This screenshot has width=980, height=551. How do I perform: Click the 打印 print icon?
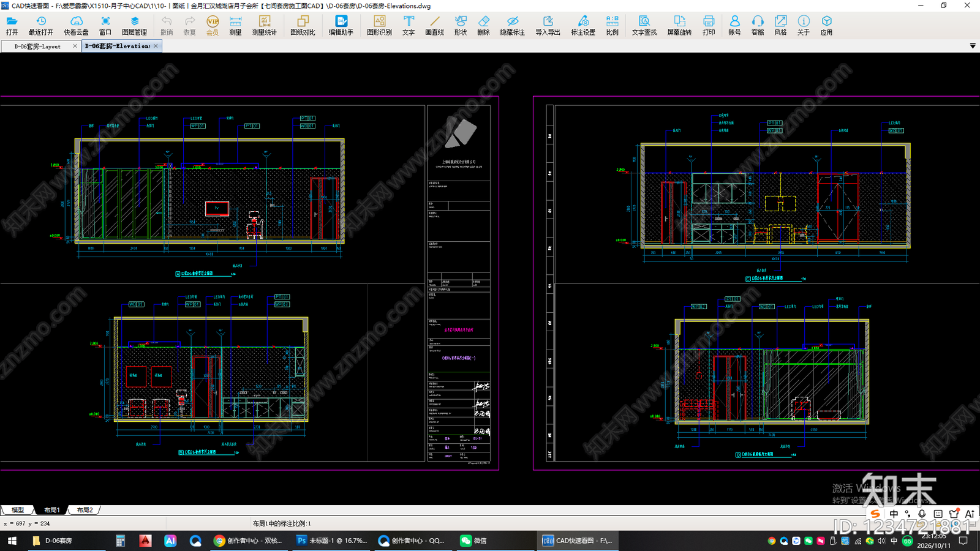709,26
